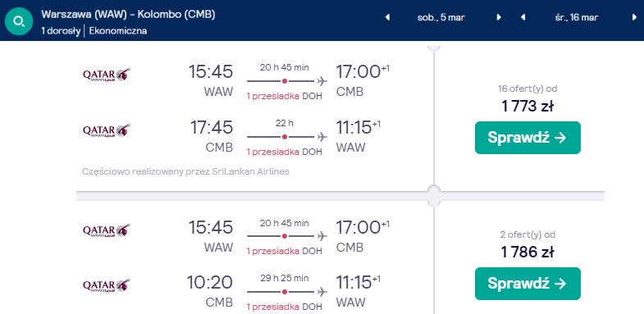Image resolution: width=644 pixels, height=314 pixels.
Task: Click 16 ofert(y) od price label
Action: pyautogui.click(x=528, y=89)
